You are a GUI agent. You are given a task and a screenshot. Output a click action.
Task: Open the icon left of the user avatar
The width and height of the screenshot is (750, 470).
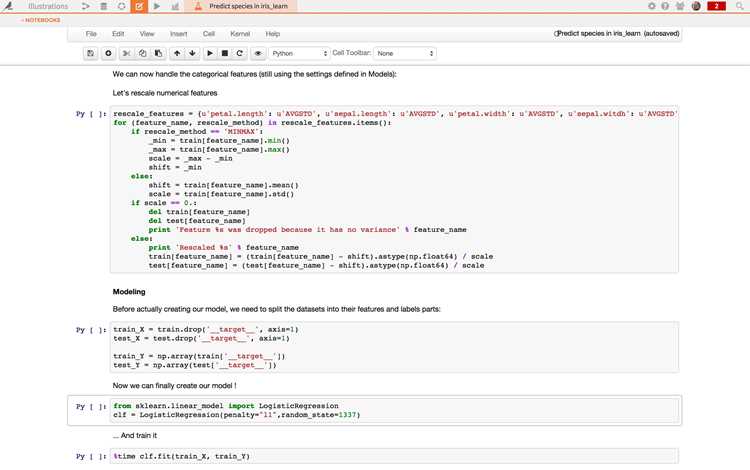click(680, 6)
